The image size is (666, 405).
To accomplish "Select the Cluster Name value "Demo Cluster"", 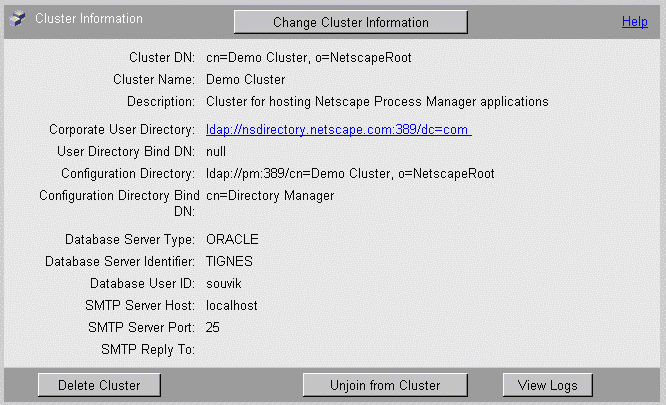I will coord(246,79).
